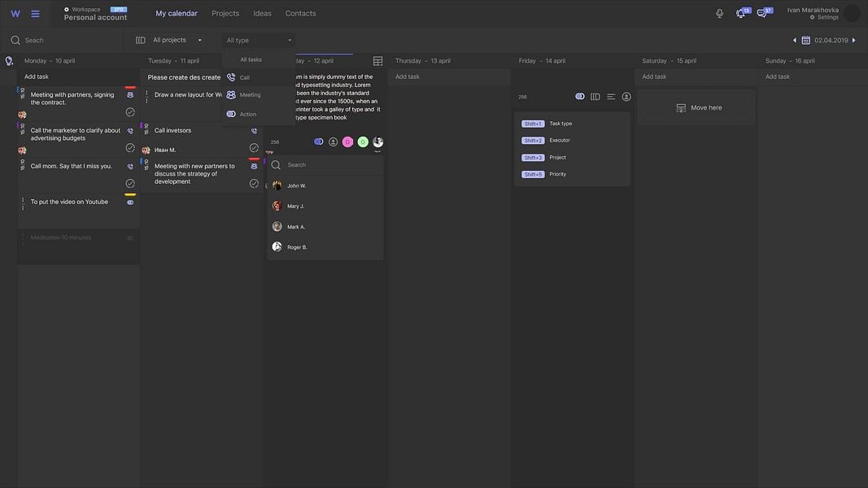Mark 'Meeting with partners, signing the contract' as done
Screen dimensions: 868x488
point(130,112)
